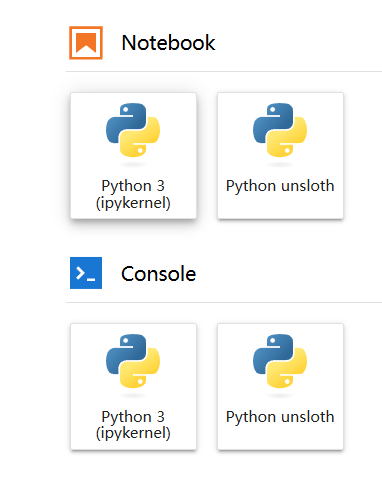Launch Python unsloth notebook card
The image size is (382, 485).
pyautogui.click(x=280, y=156)
